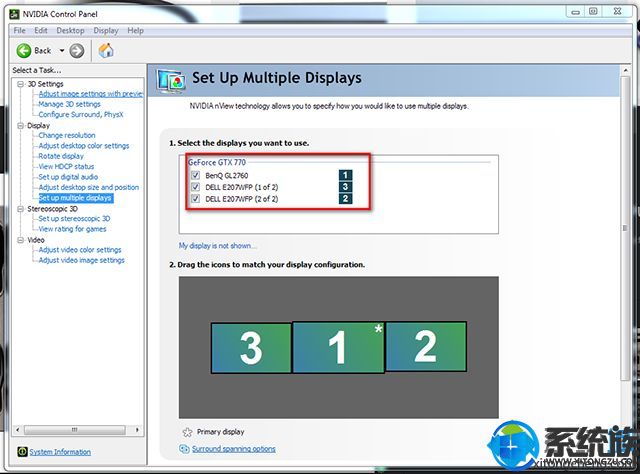Open the Help menu
The image size is (640, 474).
click(136, 31)
